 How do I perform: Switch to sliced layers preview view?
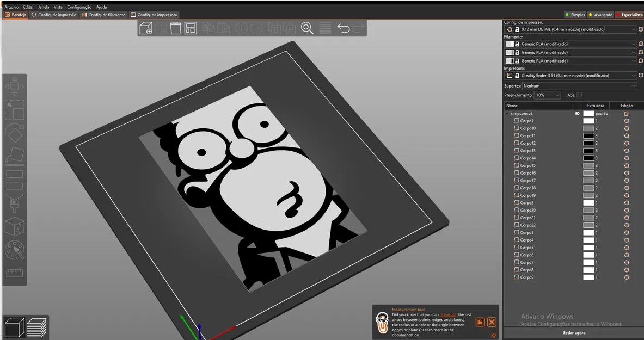(x=36, y=327)
